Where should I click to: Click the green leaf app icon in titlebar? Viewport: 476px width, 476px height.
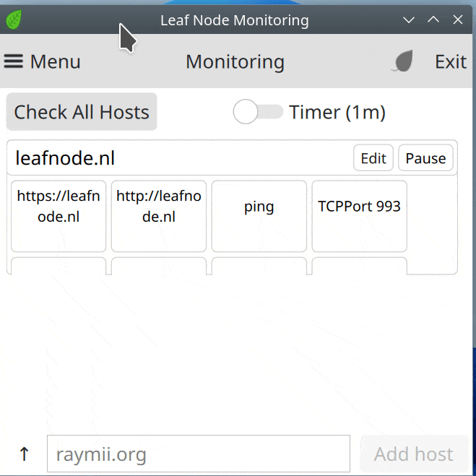point(13,20)
